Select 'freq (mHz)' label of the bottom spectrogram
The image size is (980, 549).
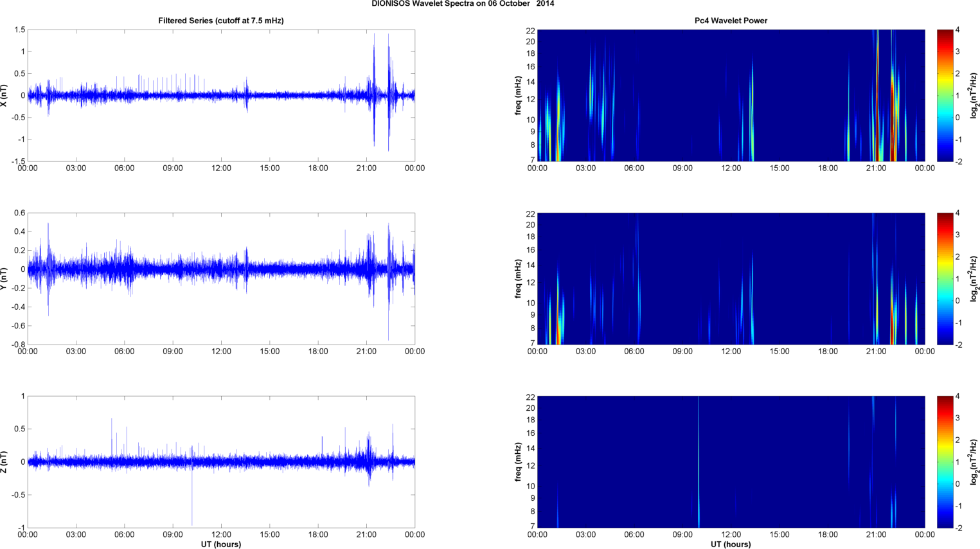point(518,462)
